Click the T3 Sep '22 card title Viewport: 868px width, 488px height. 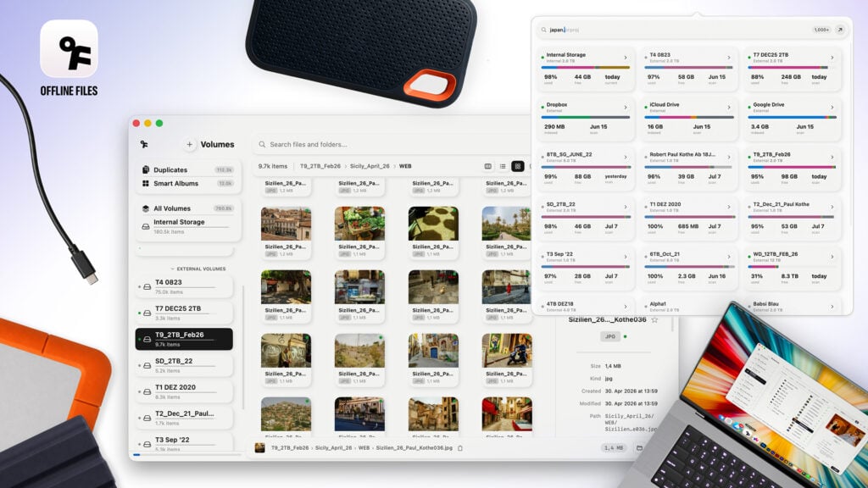[x=559, y=254]
